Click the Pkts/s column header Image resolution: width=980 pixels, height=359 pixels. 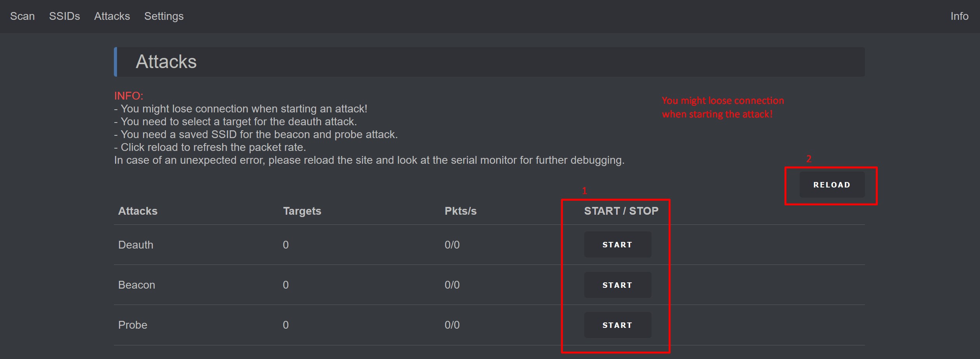[460, 211]
